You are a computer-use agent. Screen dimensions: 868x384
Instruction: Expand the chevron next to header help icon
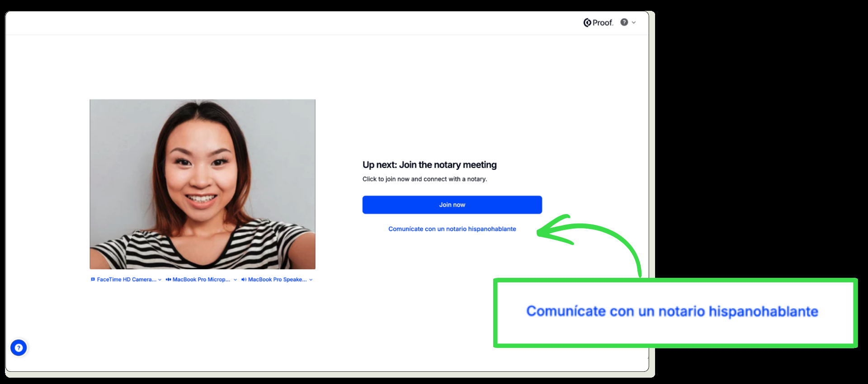[634, 22]
